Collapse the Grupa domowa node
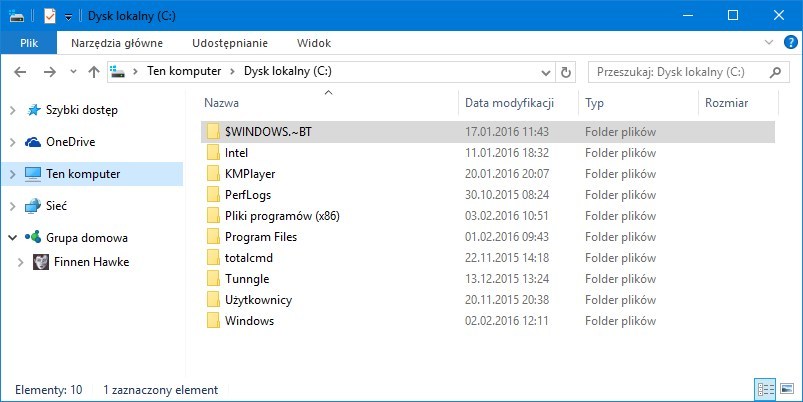803x402 pixels. pos(13,238)
